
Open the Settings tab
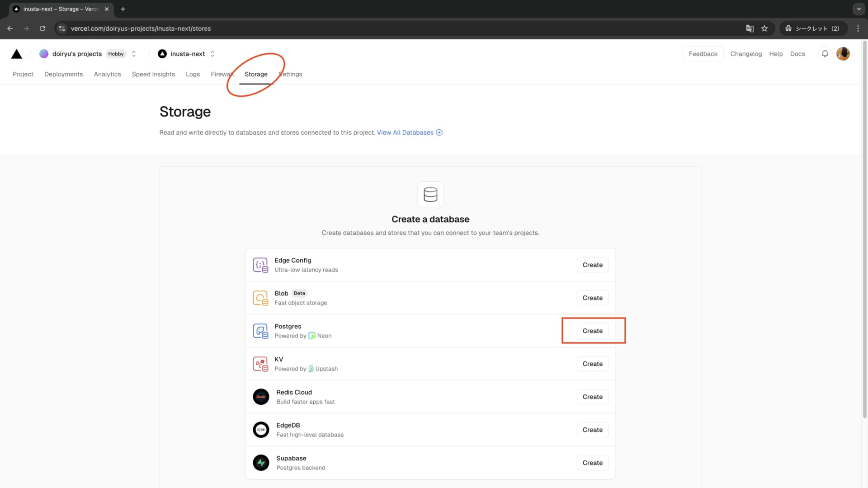point(290,74)
